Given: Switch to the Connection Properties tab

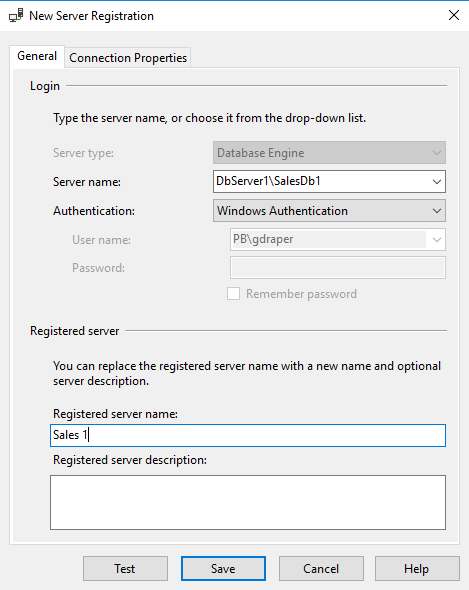Looking at the screenshot, I should pos(128,58).
